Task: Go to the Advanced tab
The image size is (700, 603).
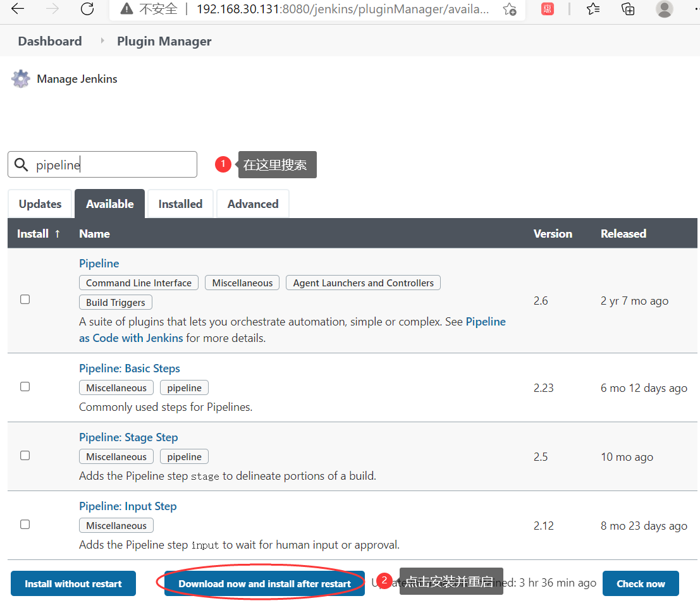Action: coord(253,204)
